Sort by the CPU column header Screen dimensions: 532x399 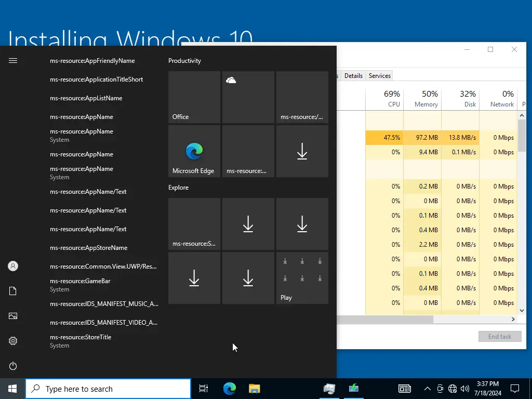coord(384,99)
